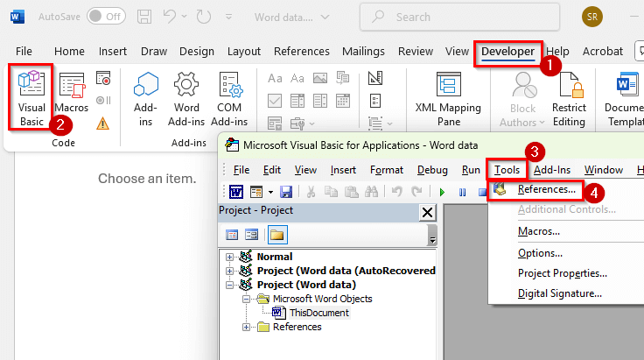Open VBA Debug menu

coord(432,170)
